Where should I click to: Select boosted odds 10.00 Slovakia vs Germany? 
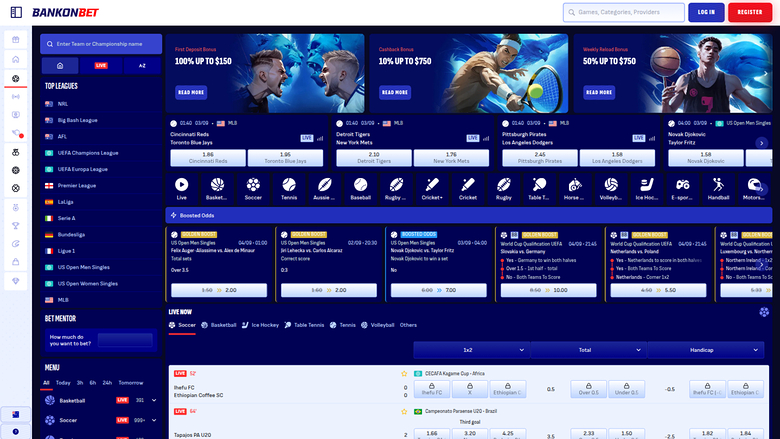(x=549, y=290)
